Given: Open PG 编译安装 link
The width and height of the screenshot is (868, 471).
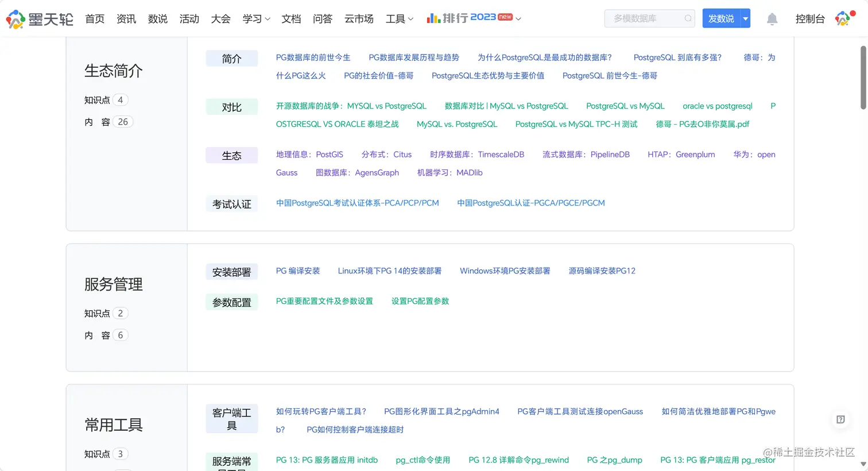Looking at the screenshot, I should pos(298,271).
